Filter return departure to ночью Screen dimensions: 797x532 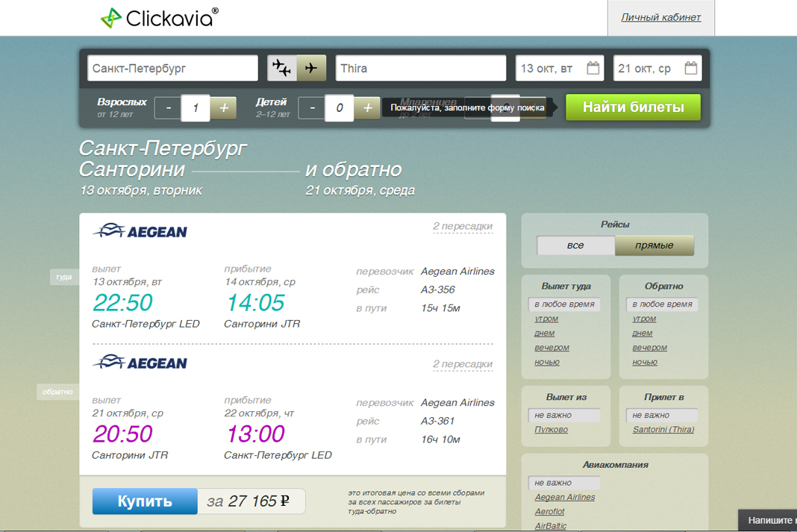645,362
